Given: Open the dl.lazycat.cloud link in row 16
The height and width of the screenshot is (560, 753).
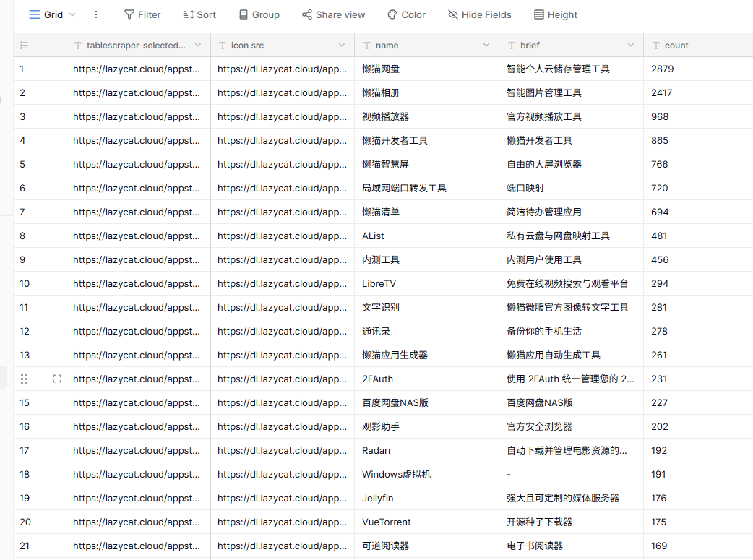Looking at the screenshot, I should click(x=282, y=426).
